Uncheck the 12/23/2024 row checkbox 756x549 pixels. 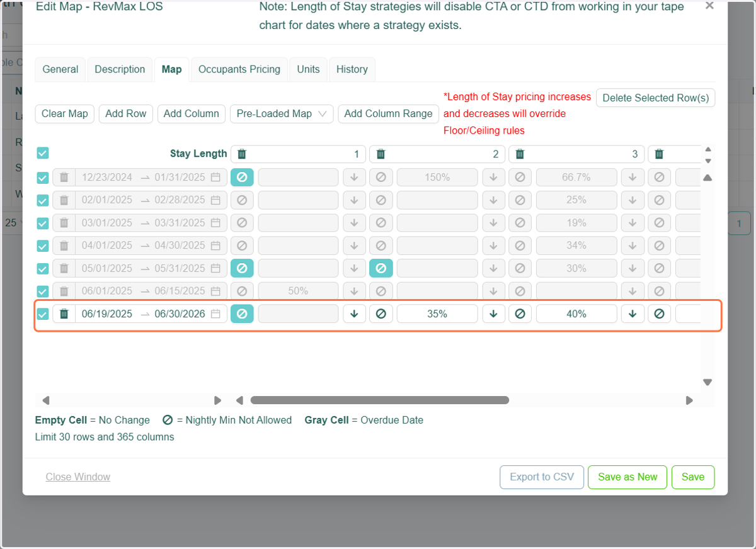tap(43, 178)
